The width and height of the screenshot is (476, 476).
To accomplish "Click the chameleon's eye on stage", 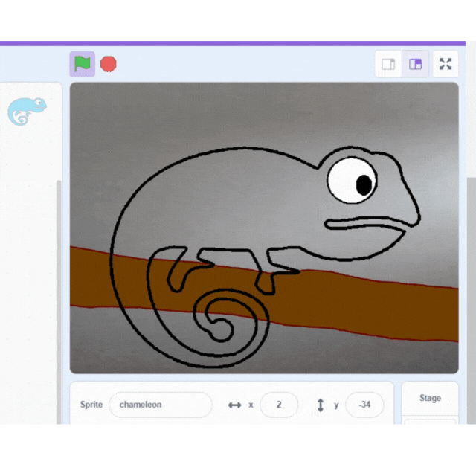I will [353, 179].
